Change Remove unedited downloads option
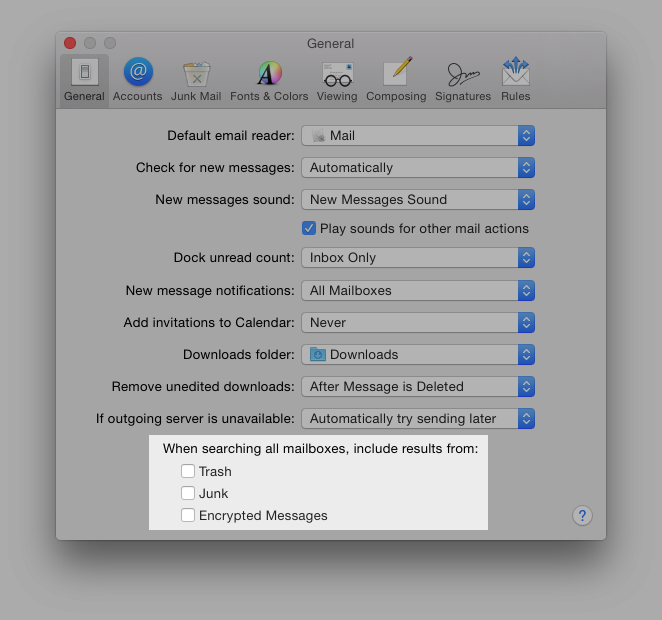 click(418, 387)
